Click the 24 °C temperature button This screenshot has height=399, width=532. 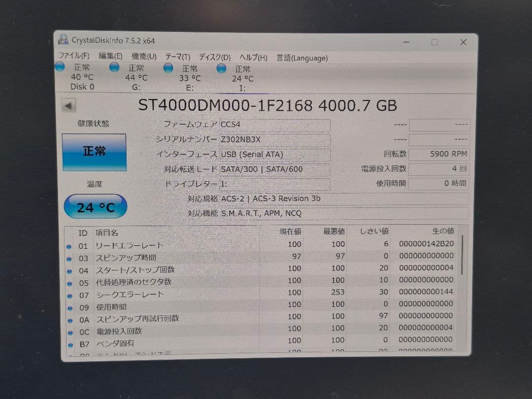point(95,206)
